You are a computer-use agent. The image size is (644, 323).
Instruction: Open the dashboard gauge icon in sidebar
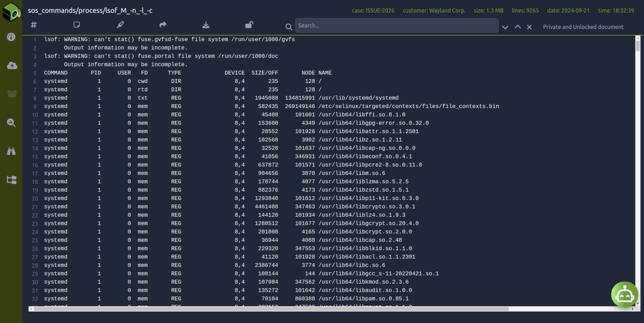pos(11,37)
